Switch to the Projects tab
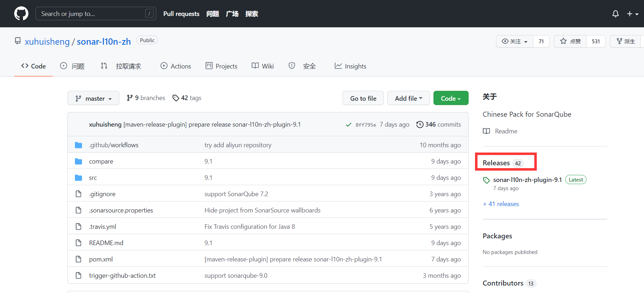The image size is (644, 293). click(222, 66)
